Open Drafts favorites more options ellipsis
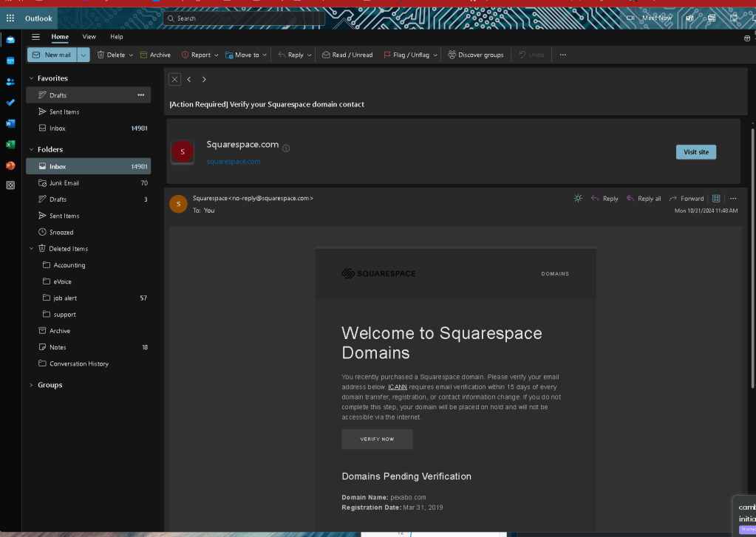The width and height of the screenshot is (756, 537). tap(141, 95)
